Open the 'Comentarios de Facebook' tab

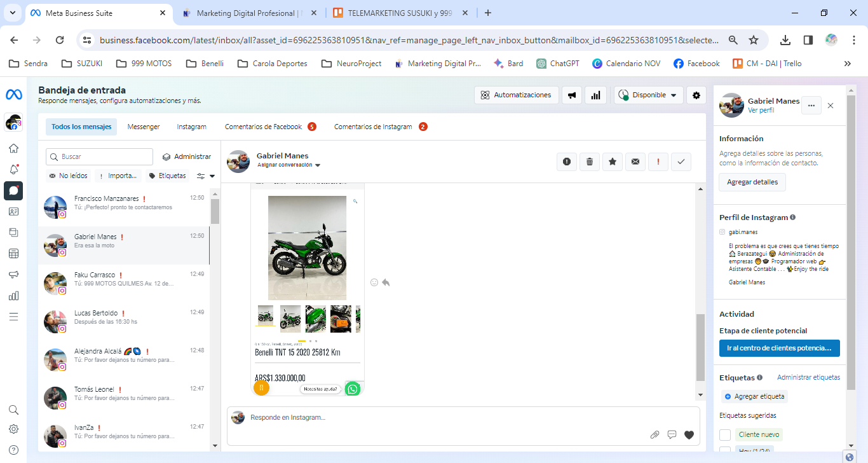pyautogui.click(x=264, y=127)
